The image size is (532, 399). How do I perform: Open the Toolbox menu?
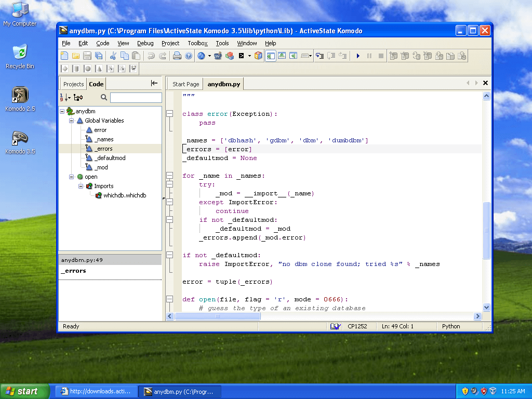[197, 43]
